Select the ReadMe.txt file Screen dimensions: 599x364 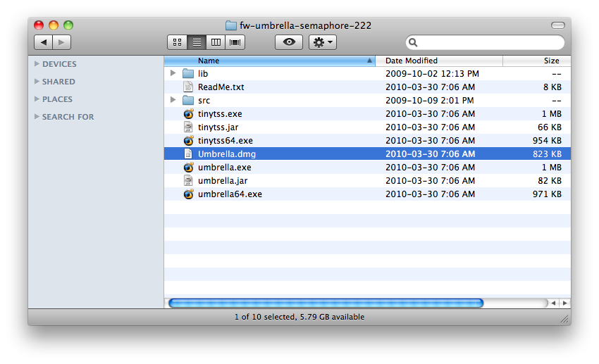pos(221,87)
